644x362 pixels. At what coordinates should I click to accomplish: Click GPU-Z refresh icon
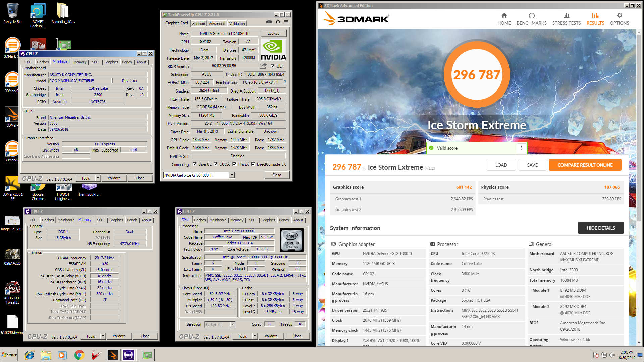[x=278, y=22]
